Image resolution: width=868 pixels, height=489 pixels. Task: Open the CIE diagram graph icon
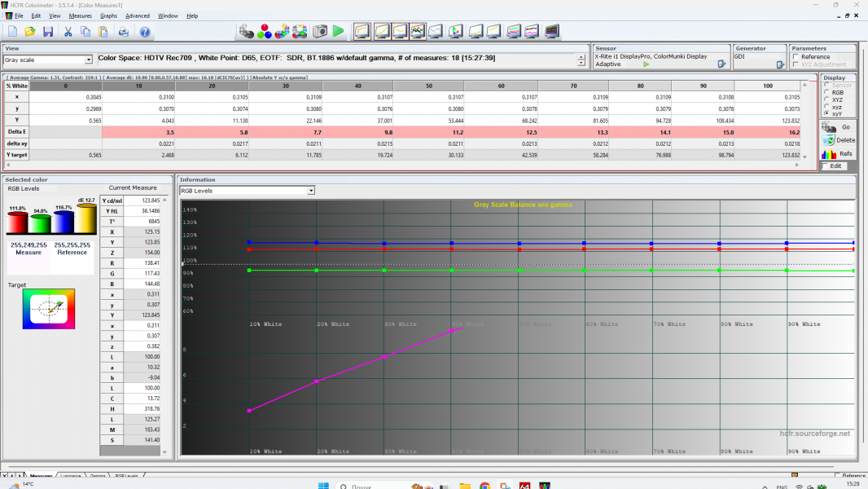[455, 31]
